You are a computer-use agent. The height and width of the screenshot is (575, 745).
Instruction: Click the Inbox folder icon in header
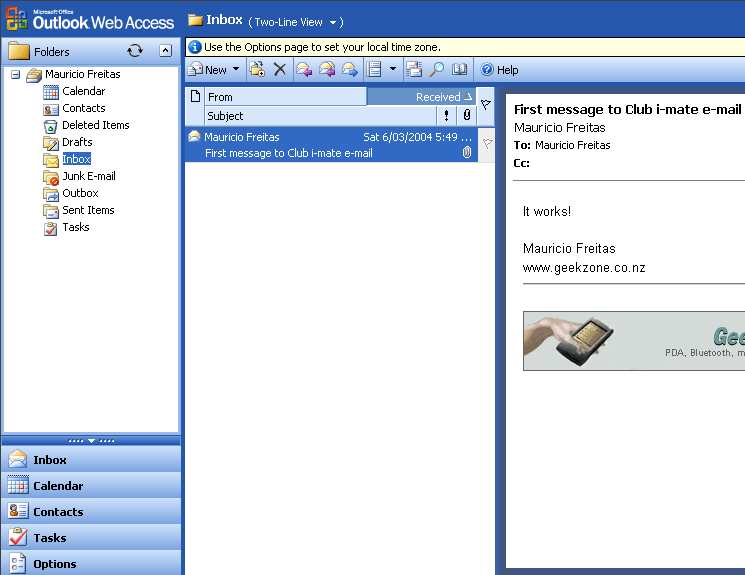(x=195, y=19)
